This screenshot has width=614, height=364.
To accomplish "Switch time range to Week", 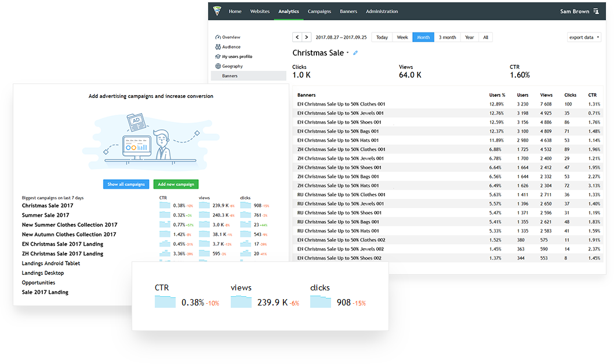I will pyautogui.click(x=402, y=37).
